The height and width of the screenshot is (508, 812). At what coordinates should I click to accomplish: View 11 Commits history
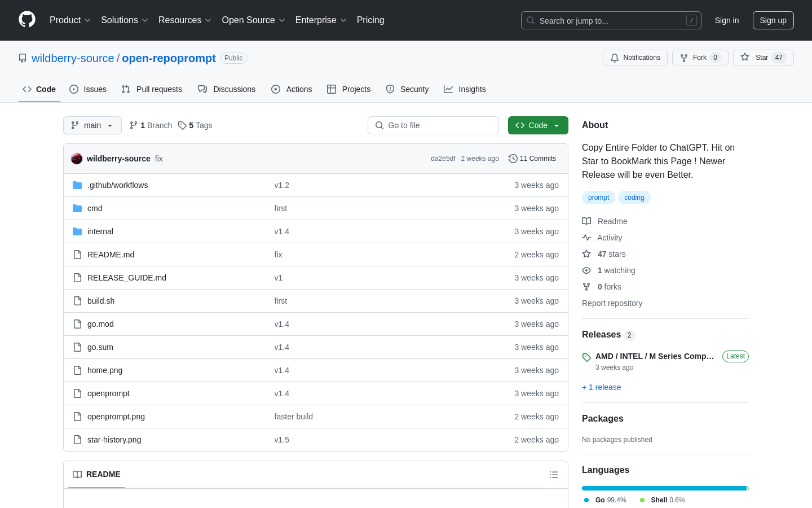(x=532, y=159)
